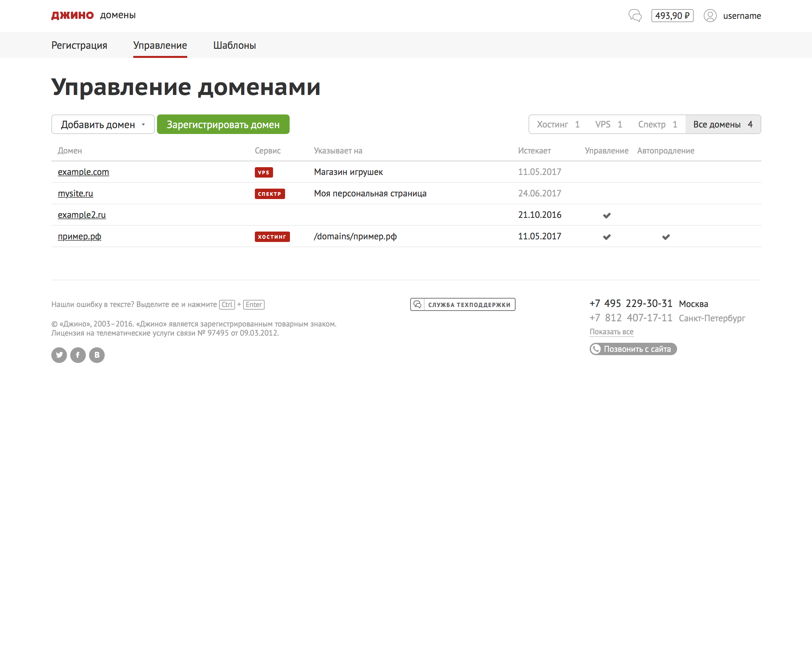Toggle Управление checkmark for пример.рф
The image size is (812, 668).
[x=607, y=237]
